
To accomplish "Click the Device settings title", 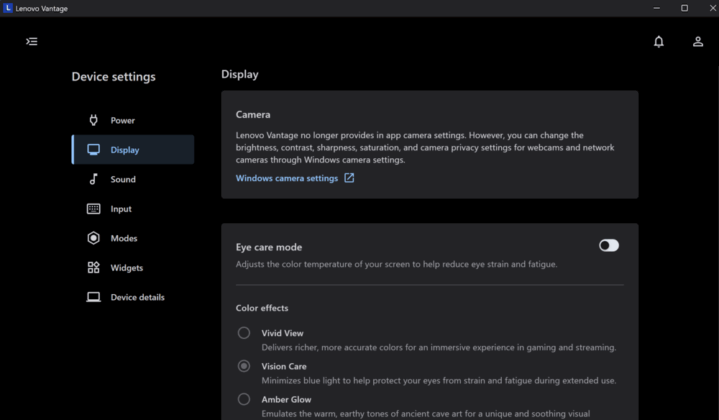I will (113, 77).
